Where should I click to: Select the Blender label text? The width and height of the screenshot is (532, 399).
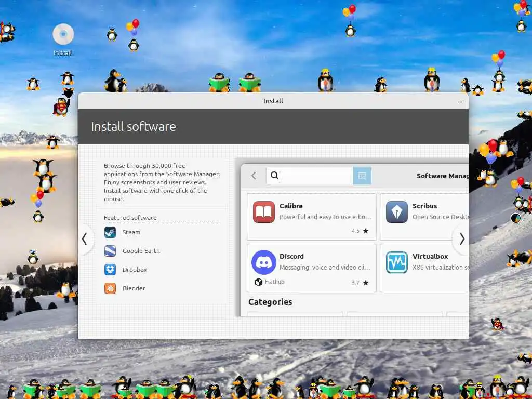pos(134,288)
